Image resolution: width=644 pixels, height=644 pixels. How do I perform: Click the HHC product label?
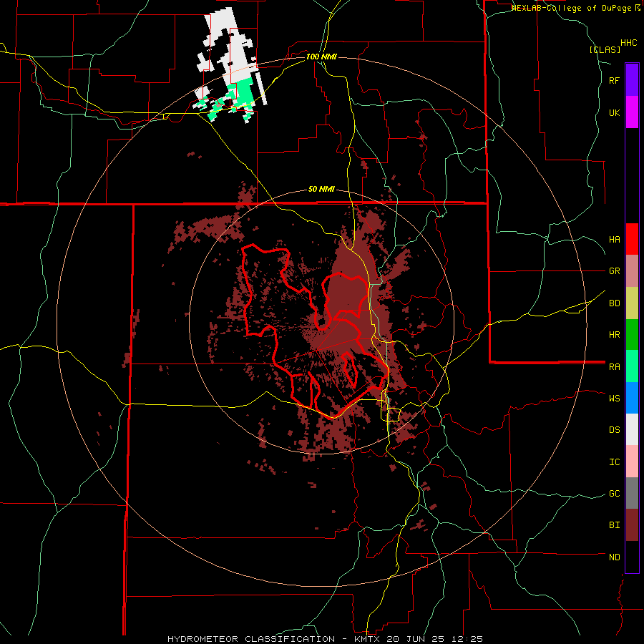coord(628,43)
